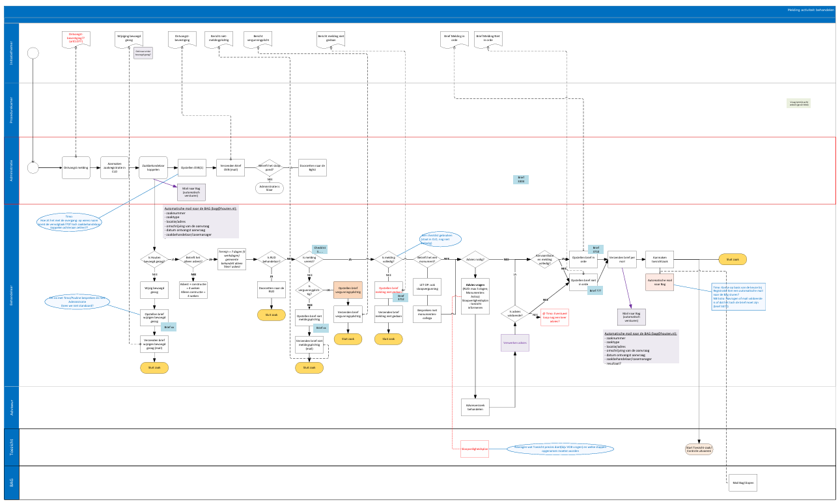
Task: Click the 'Betreft het sloop-pand?' decision diamond
Action: (270, 167)
